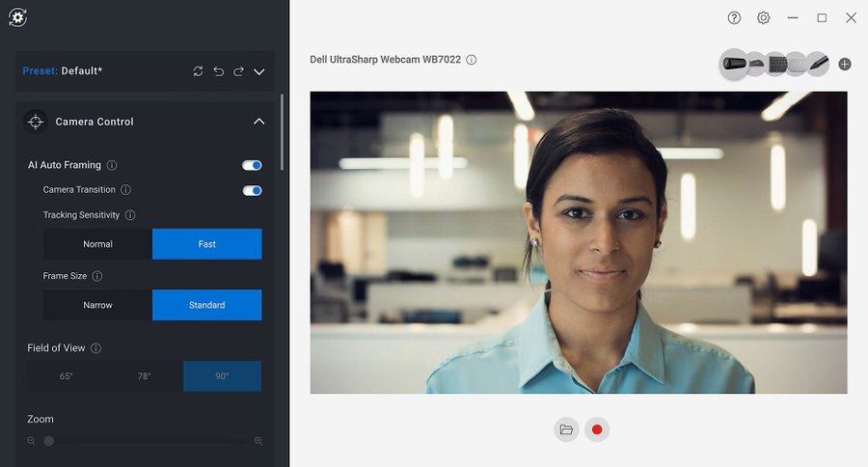Choose Narrow frame size
The image size is (868, 467).
click(97, 305)
